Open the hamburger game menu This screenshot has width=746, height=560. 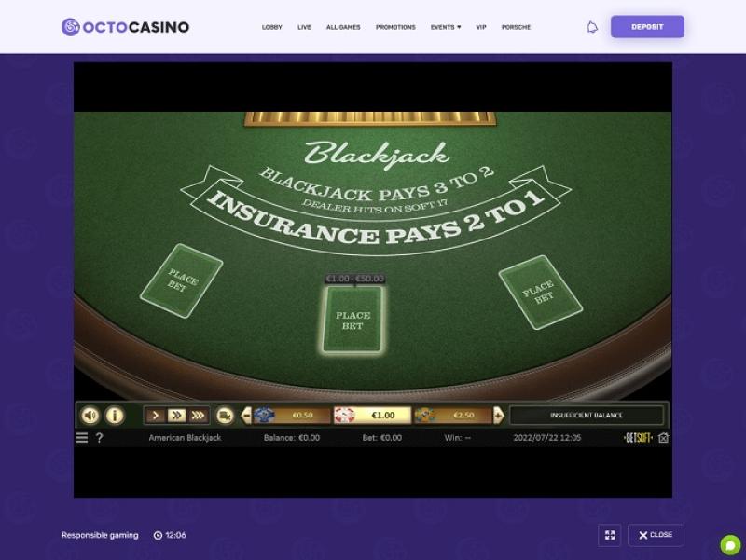point(82,437)
